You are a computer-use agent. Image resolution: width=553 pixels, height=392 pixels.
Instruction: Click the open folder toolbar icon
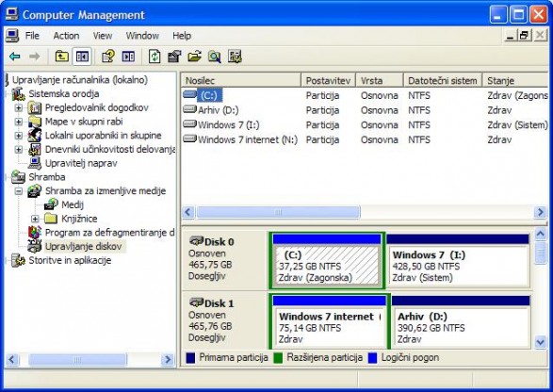(194, 57)
